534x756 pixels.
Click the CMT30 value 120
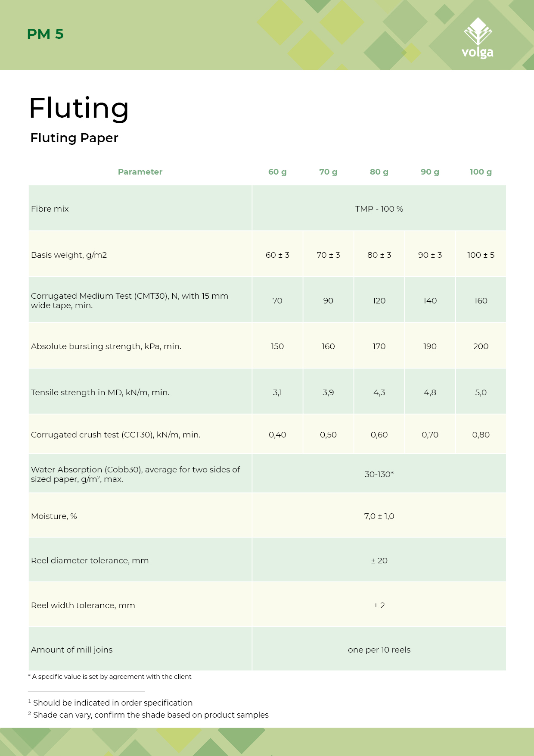coord(379,300)
